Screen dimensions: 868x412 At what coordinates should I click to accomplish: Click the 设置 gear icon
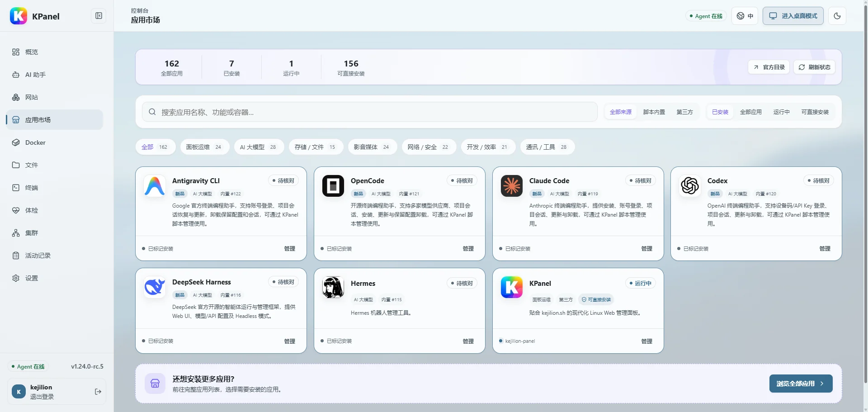(16, 278)
